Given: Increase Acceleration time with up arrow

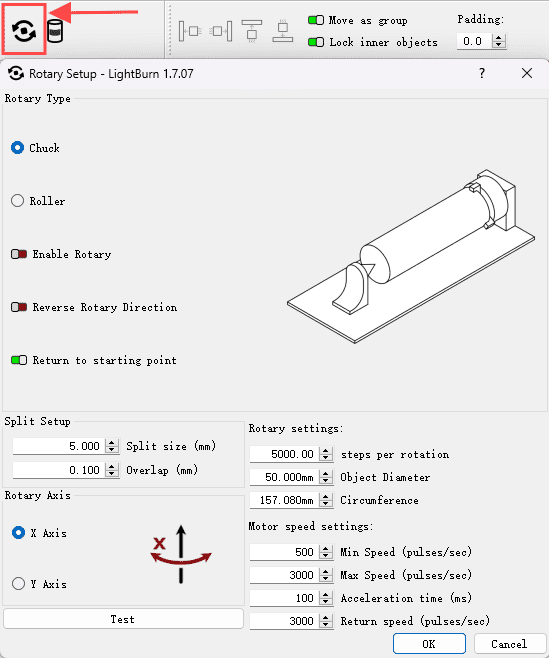Looking at the screenshot, I should point(326,595).
